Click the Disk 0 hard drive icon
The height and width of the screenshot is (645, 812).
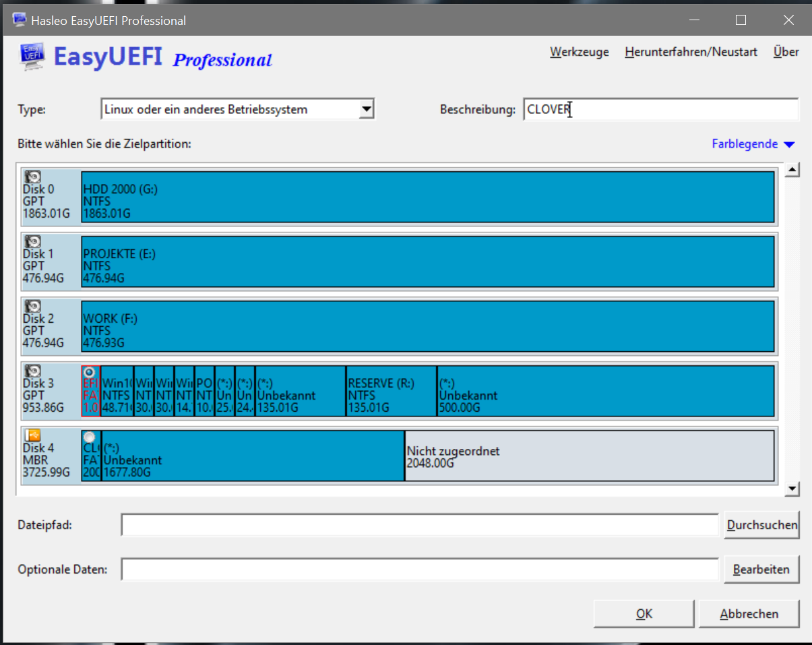tap(32, 177)
